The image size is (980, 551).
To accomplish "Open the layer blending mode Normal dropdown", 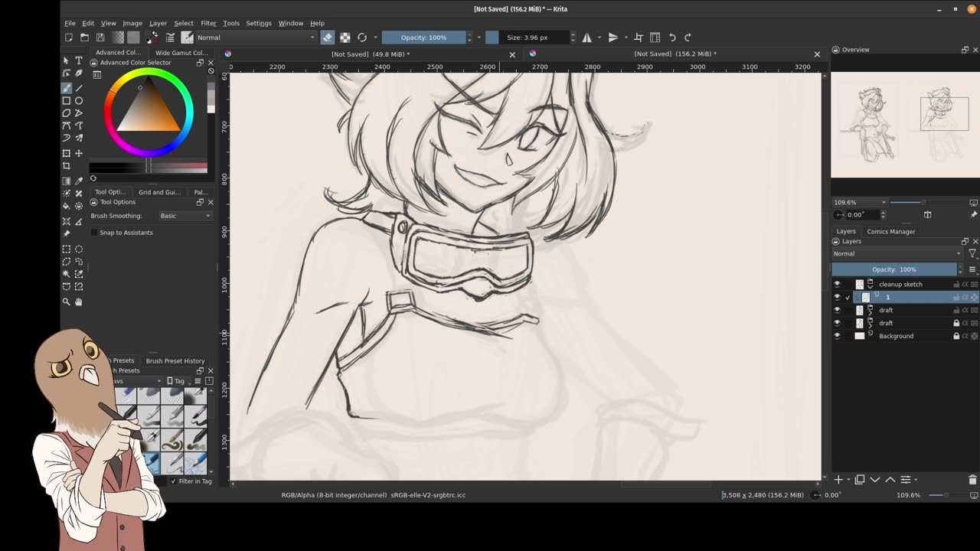I will (x=897, y=253).
